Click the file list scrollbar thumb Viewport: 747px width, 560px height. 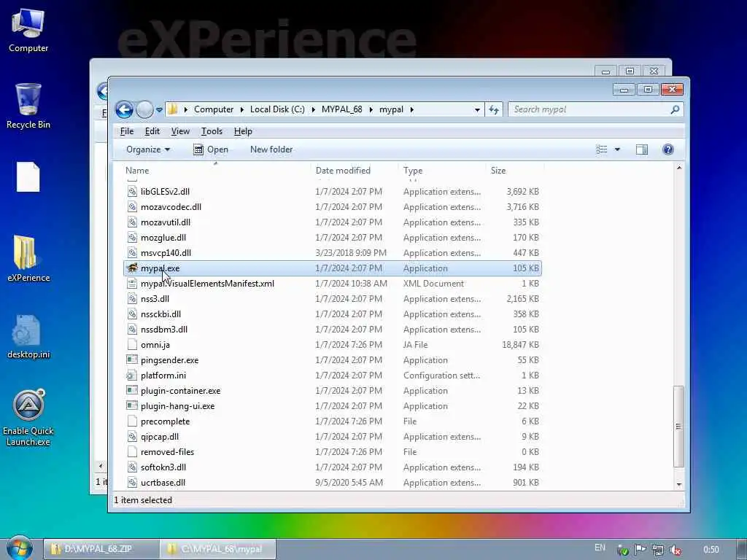click(678, 426)
